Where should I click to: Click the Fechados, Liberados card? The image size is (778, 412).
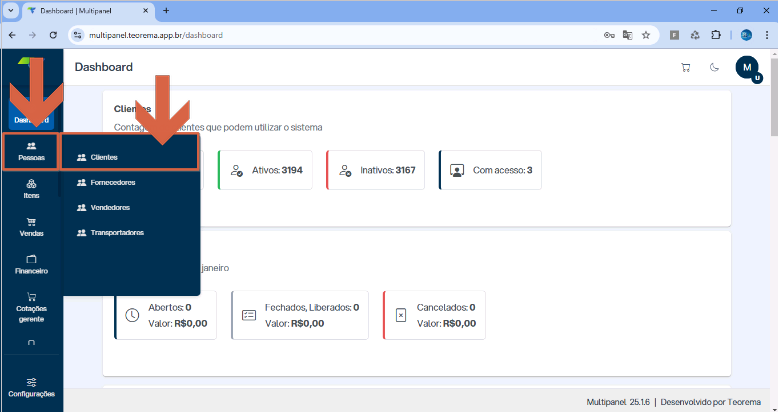pos(300,315)
